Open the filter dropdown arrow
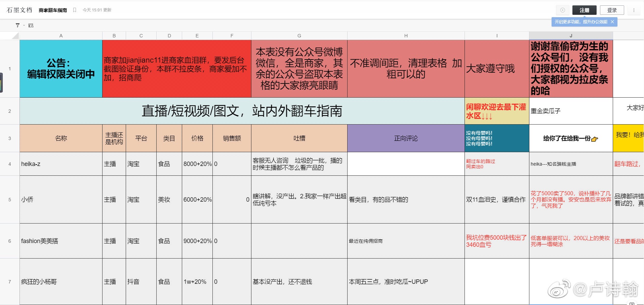644x305 pixels. point(24,26)
